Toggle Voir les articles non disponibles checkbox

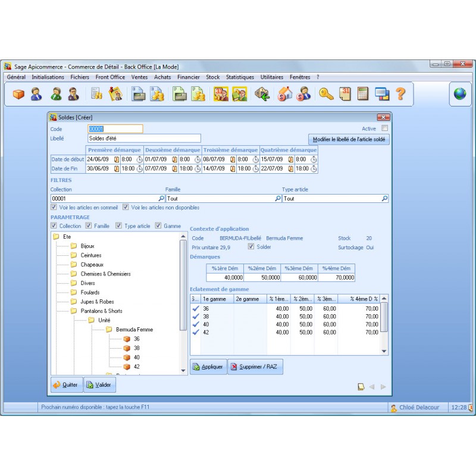[x=126, y=207]
